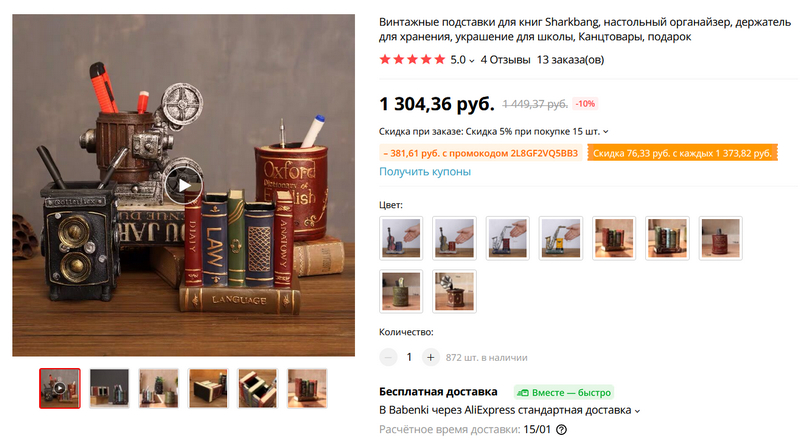Click the promo code 2L8GF2VQ5BB3 badge
The width and height of the screenshot is (800, 440).
click(481, 153)
